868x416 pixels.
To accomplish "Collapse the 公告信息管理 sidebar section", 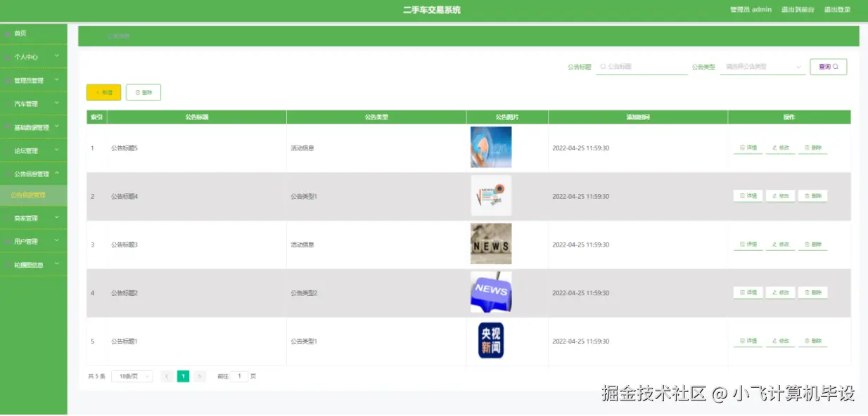I will tap(33, 173).
